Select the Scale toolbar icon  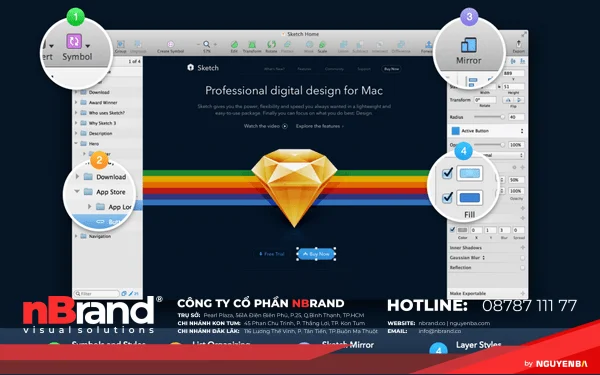[323, 44]
